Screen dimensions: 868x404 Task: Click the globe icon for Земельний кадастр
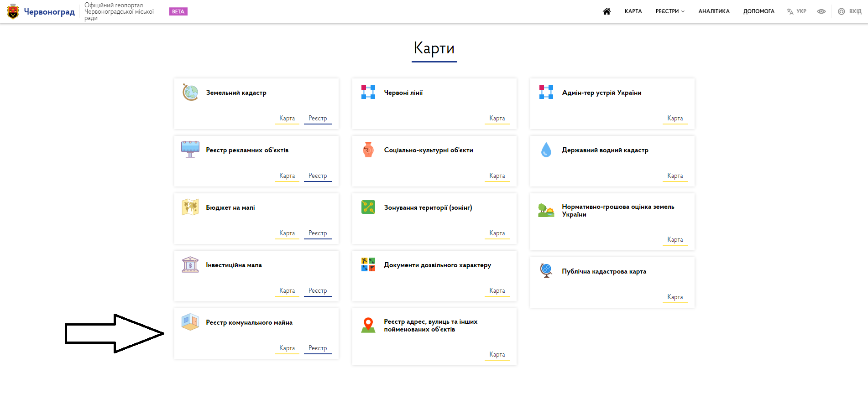(x=190, y=92)
